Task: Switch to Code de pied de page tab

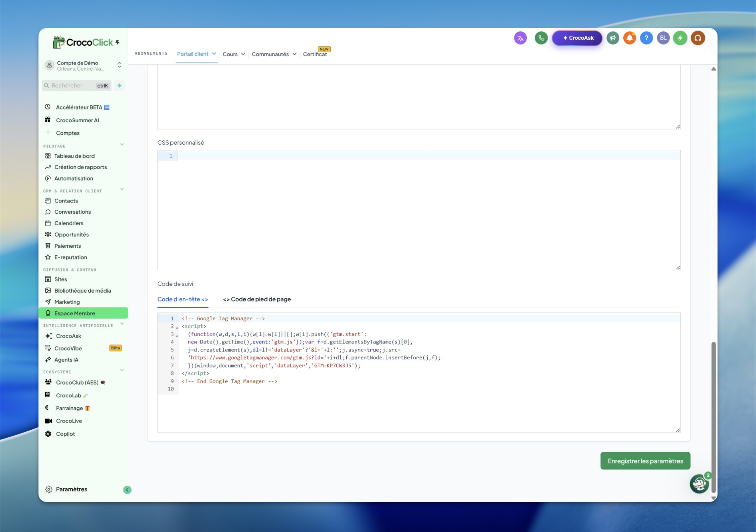Action: tap(257, 299)
